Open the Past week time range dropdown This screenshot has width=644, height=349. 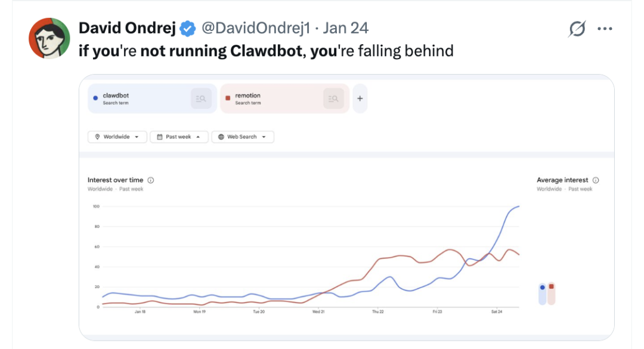(179, 137)
